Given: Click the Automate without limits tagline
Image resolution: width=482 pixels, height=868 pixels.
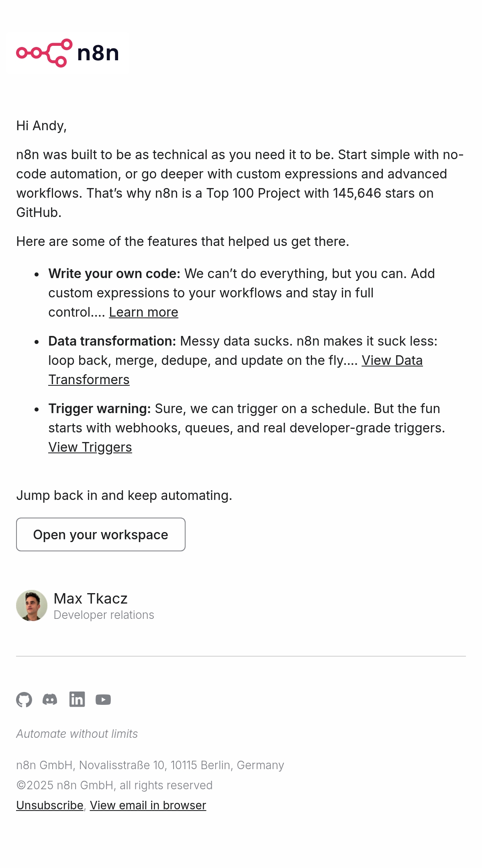Looking at the screenshot, I should coord(77,733).
